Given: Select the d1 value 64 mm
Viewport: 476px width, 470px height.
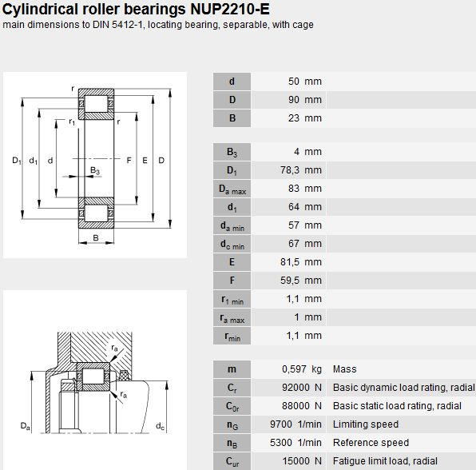Looking at the screenshot, I should click(x=305, y=207).
